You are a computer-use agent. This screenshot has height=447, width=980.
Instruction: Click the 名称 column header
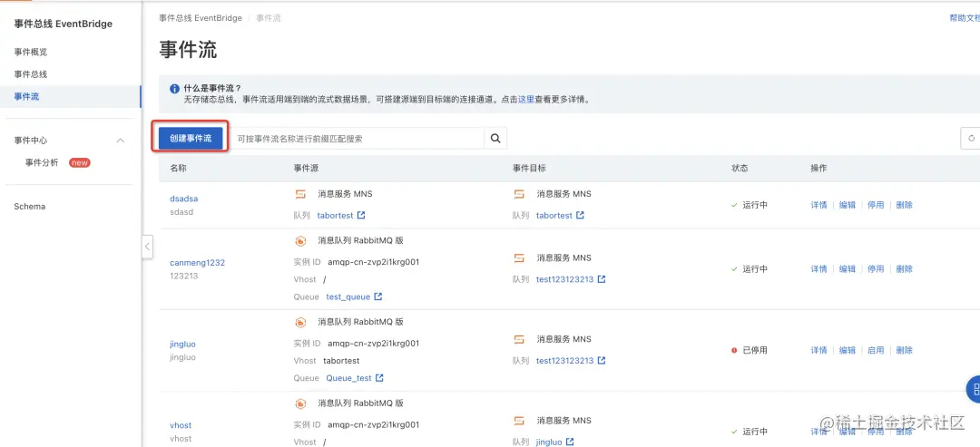(178, 169)
